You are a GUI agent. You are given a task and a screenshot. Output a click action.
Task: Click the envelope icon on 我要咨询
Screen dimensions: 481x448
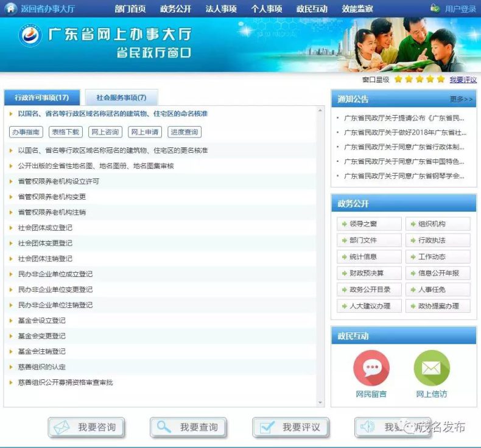click(61, 427)
